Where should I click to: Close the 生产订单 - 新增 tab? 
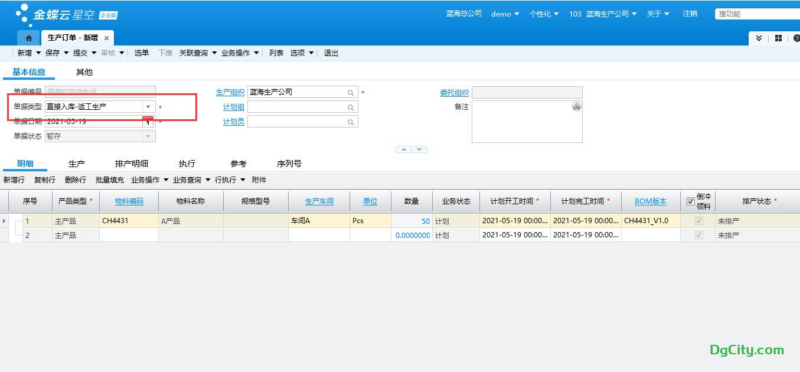coord(106,38)
